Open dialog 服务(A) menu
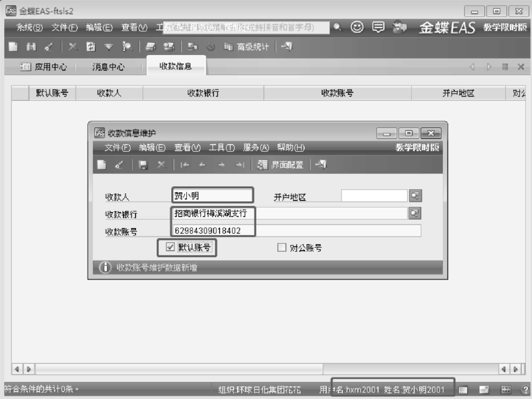The image size is (532, 399). pyautogui.click(x=256, y=148)
